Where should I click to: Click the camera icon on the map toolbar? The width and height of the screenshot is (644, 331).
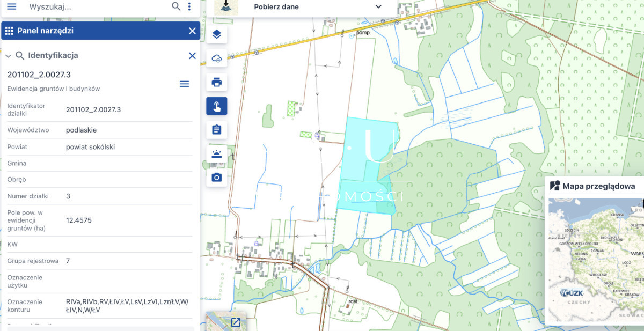click(x=217, y=178)
